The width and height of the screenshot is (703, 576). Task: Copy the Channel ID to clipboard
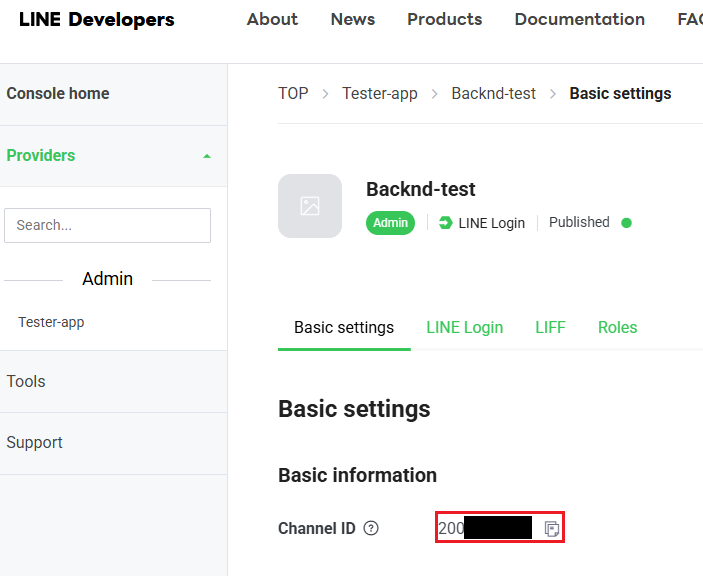coord(552,529)
